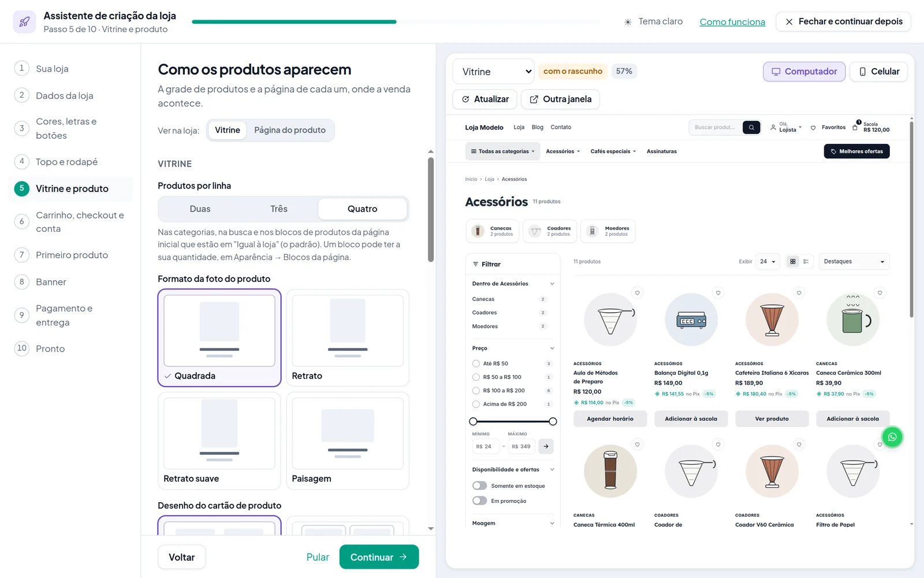Select the Canecas category chip
924x578 pixels.
coord(493,231)
